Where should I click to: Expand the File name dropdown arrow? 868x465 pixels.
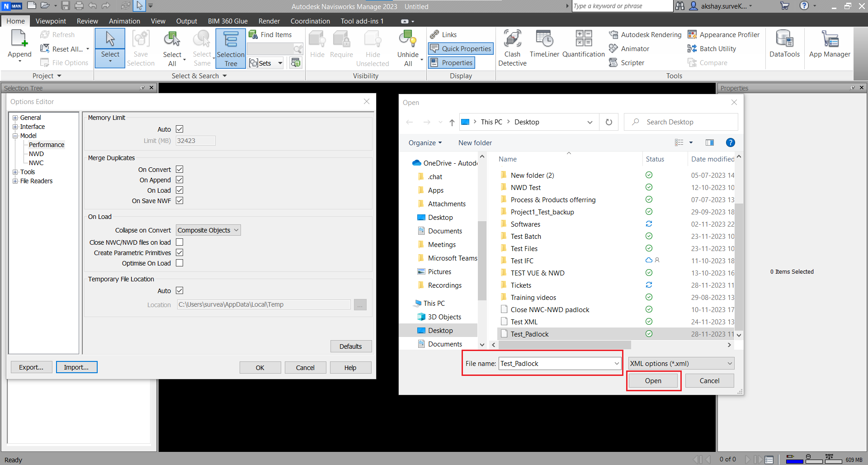[616, 364]
